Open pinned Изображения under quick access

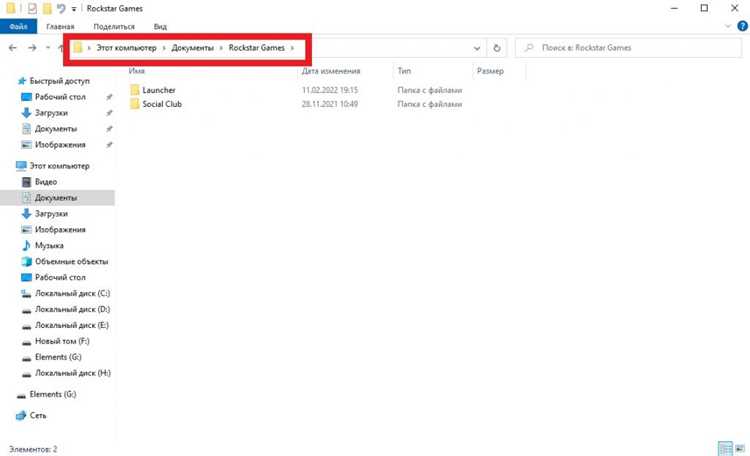click(x=60, y=145)
